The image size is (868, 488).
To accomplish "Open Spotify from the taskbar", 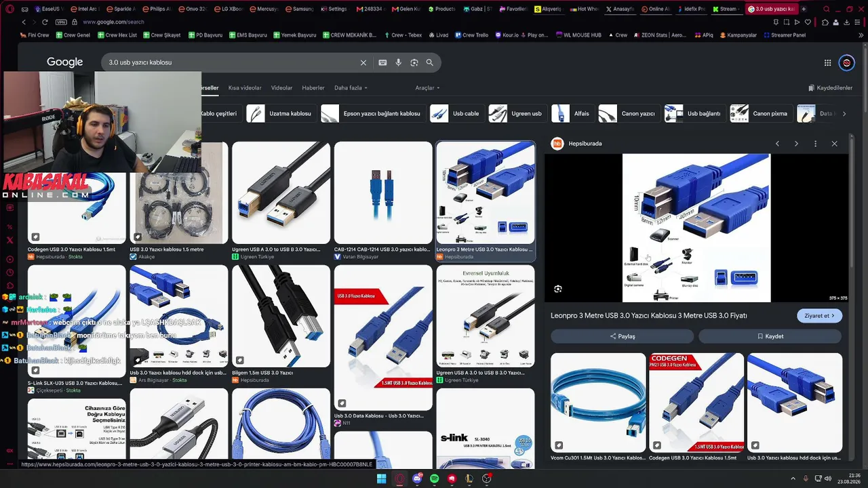I will click(434, 479).
